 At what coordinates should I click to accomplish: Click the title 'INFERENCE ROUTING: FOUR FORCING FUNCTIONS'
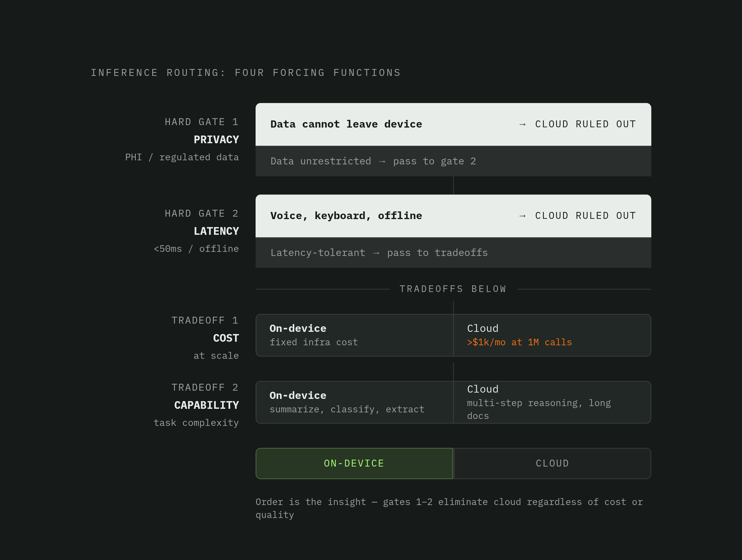246,73
